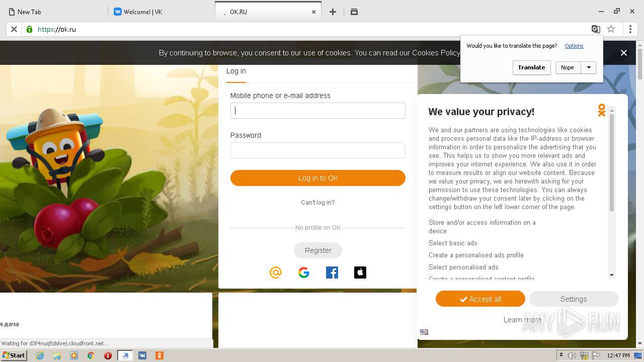Close the OK.RU tab
Screen dimensions: 644x362
[314, 12]
